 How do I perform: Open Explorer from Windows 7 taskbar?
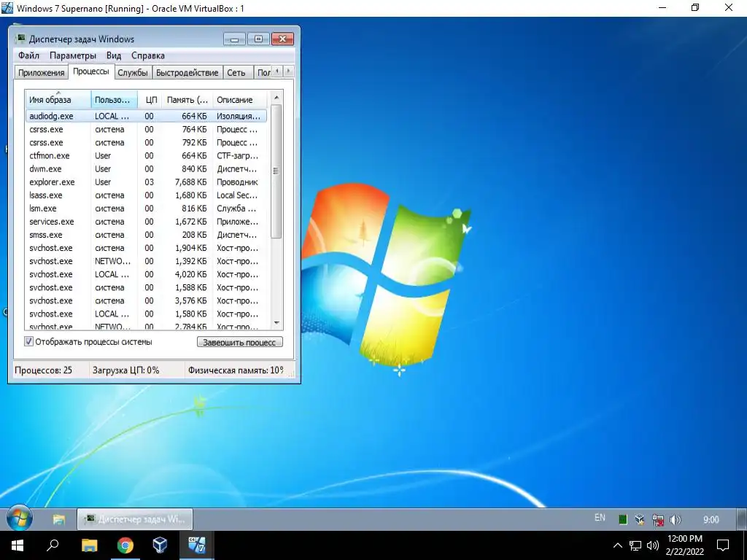(59, 519)
